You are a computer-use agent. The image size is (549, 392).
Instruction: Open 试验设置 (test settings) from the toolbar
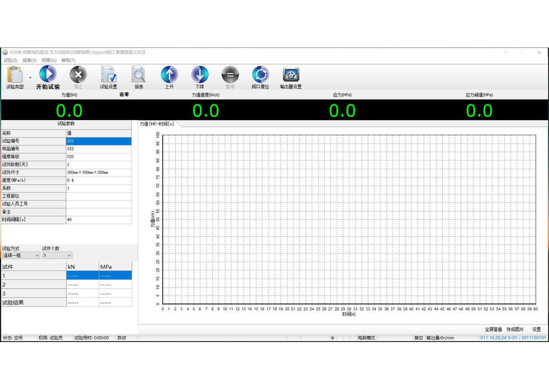click(x=108, y=75)
